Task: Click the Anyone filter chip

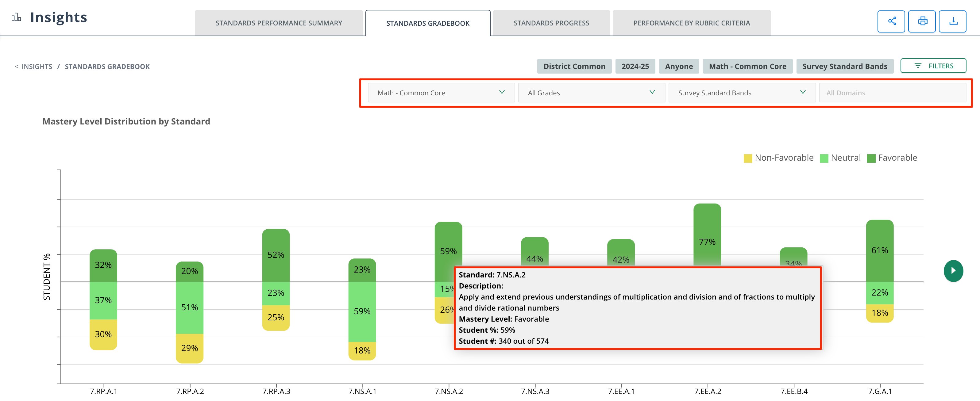Action: (679, 66)
